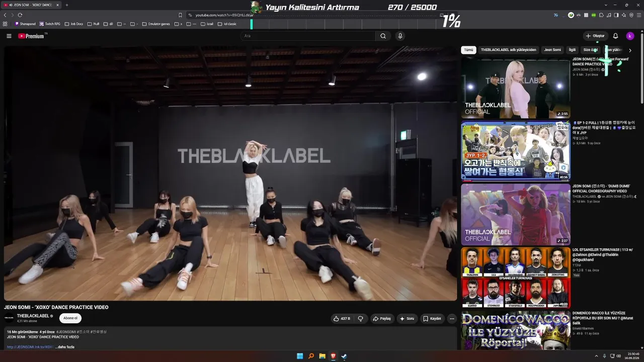
Task: Click in the YouTube search box
Action: 308,36
